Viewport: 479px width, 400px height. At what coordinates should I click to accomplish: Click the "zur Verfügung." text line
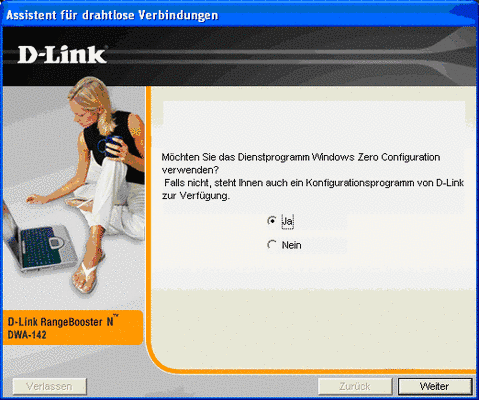click(196, 196)
